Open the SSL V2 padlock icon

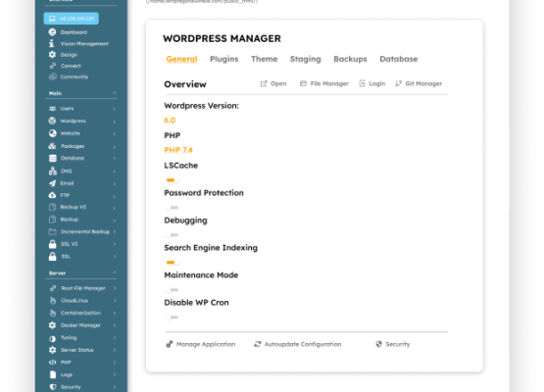point(52,244)
